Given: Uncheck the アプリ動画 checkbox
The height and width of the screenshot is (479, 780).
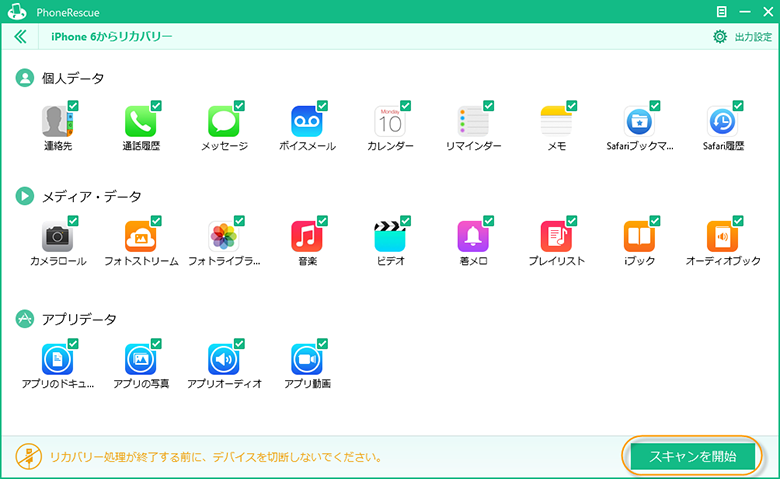Looking at the screenshot, I should pyautogui.click(x=322, y=344).
